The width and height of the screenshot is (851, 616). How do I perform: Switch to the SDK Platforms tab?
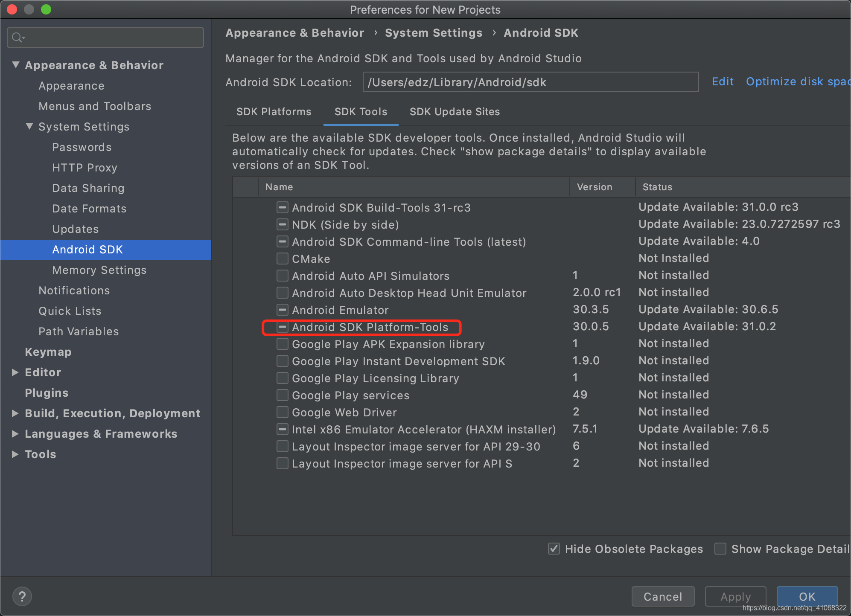point(274,112)
